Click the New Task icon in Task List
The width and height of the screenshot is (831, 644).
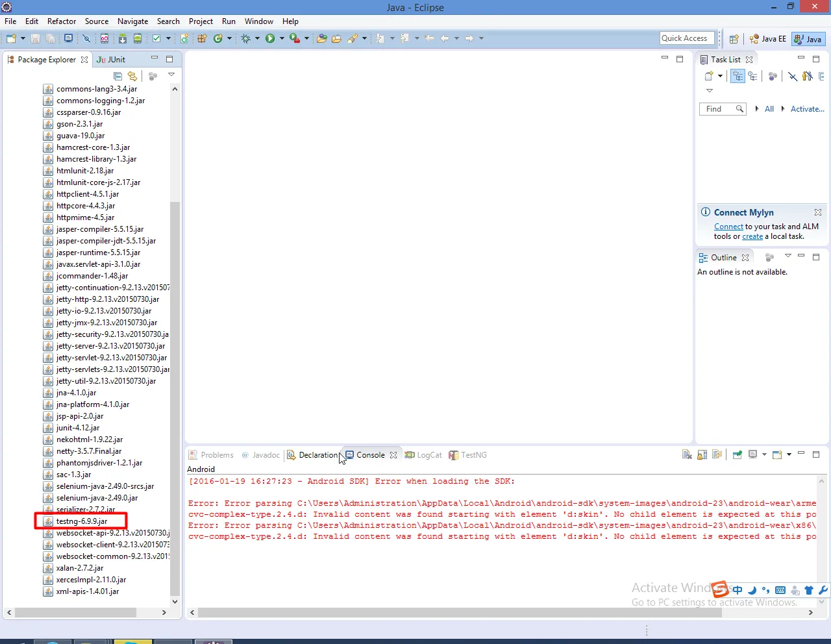pos(710,76)
